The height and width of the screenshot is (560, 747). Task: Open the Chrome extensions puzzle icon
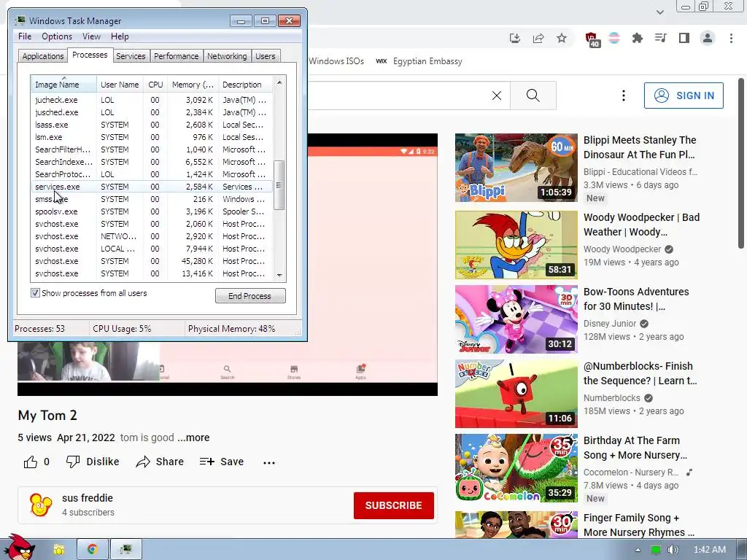pyautogui.click(x=637, y=38)
